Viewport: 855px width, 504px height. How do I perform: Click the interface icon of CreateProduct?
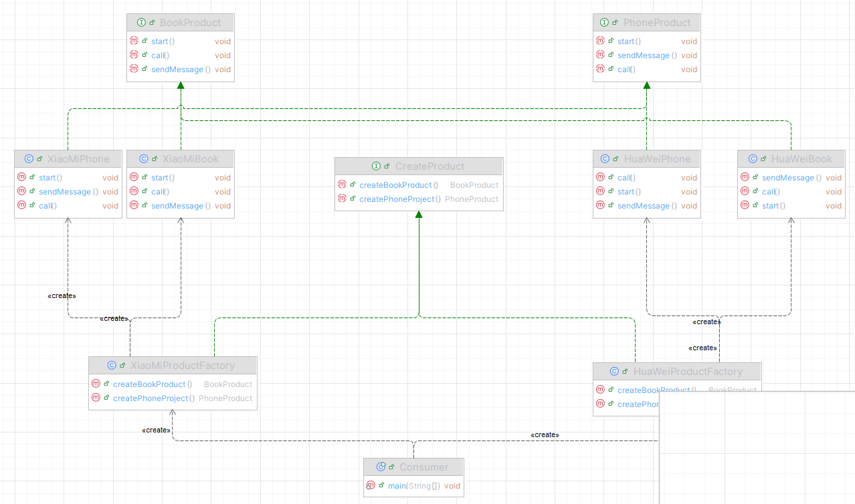point(377,166)
